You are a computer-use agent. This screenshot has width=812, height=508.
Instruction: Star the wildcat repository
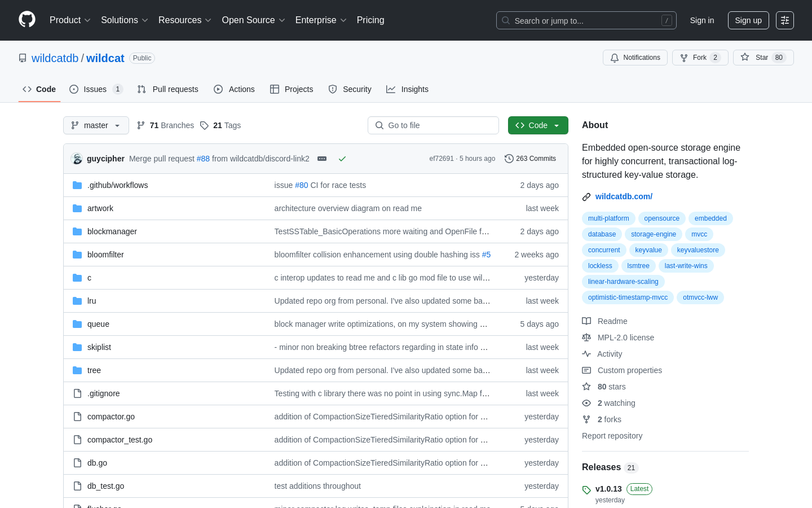764,58
